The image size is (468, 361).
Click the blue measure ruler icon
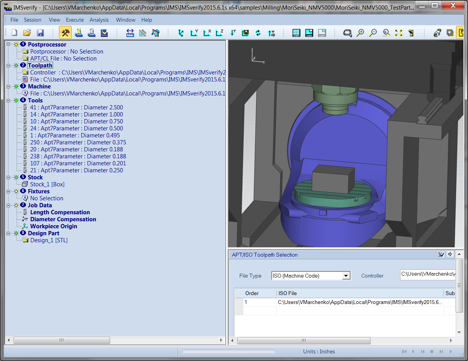(x=130, y=33)
